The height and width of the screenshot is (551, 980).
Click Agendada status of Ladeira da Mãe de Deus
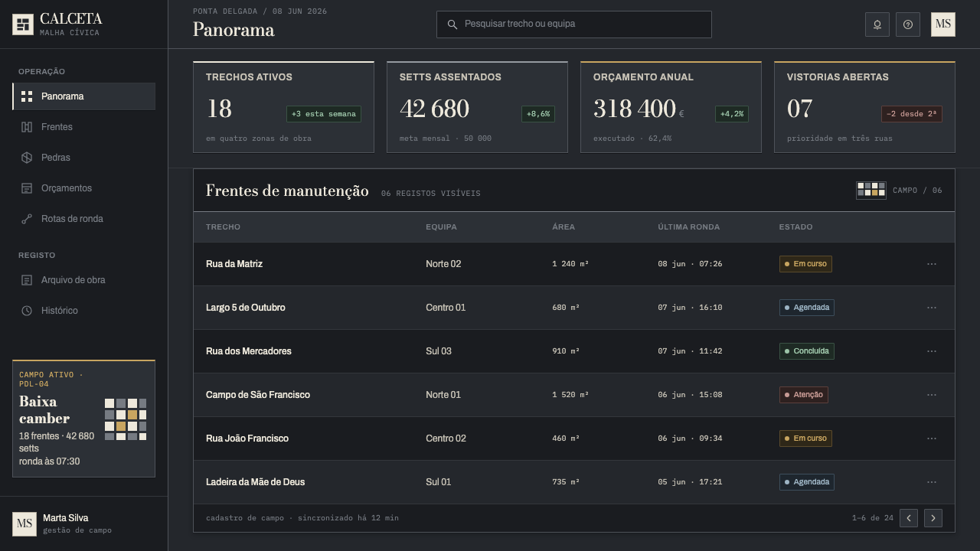(x=806, y=482)
